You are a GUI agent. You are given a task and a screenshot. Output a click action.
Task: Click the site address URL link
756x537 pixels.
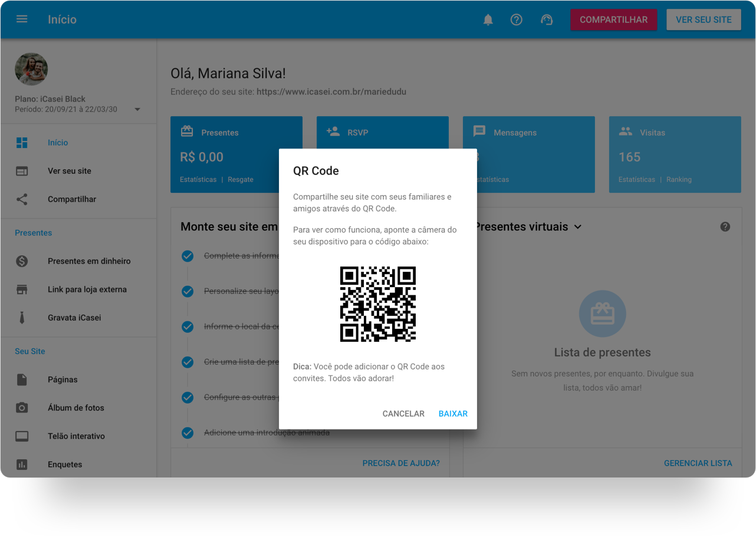[x=331, y=92]
